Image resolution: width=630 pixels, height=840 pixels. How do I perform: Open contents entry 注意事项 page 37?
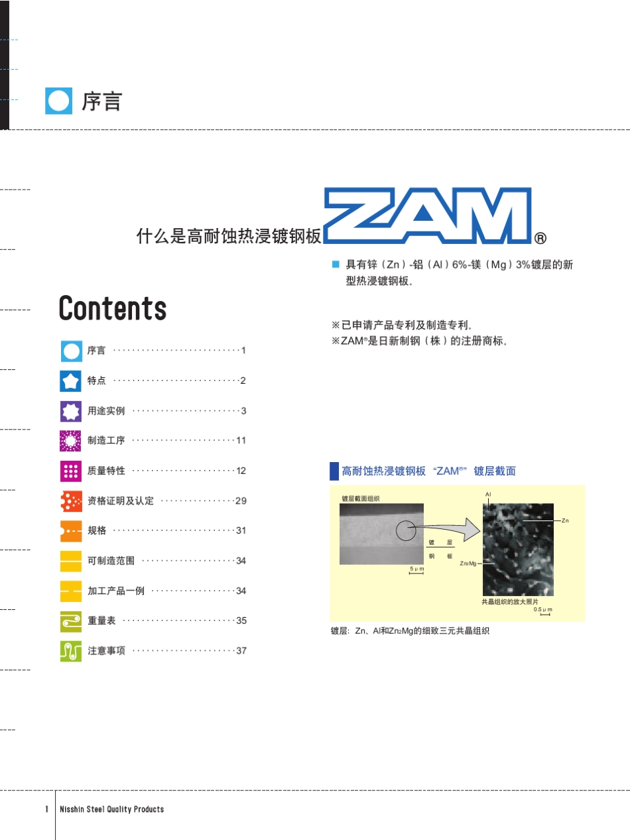coord(166,651)
